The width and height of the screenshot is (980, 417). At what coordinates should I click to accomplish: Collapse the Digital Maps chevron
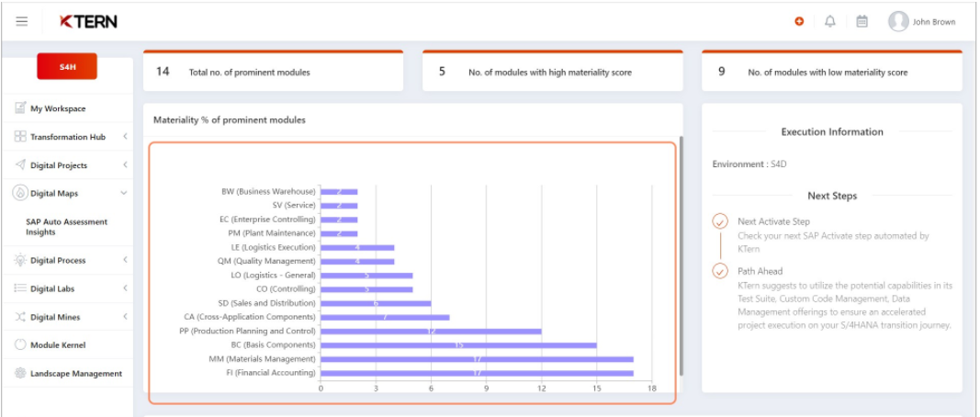(x=124, y=193)
